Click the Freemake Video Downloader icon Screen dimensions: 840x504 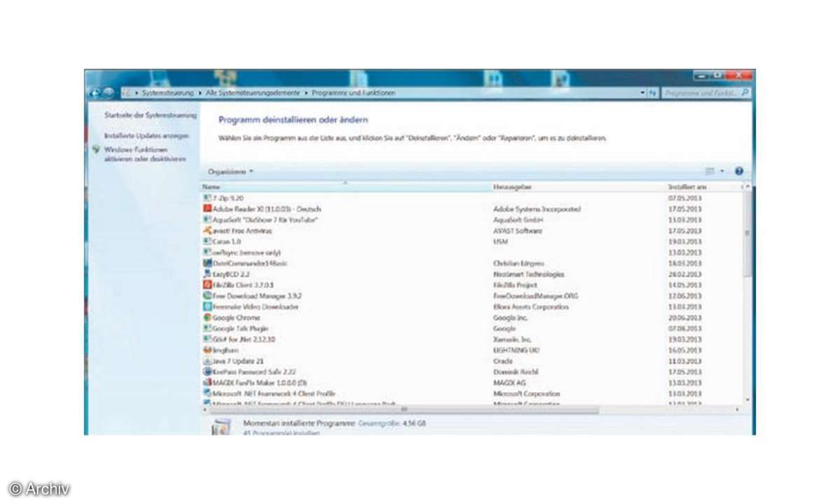coord(206,307)
